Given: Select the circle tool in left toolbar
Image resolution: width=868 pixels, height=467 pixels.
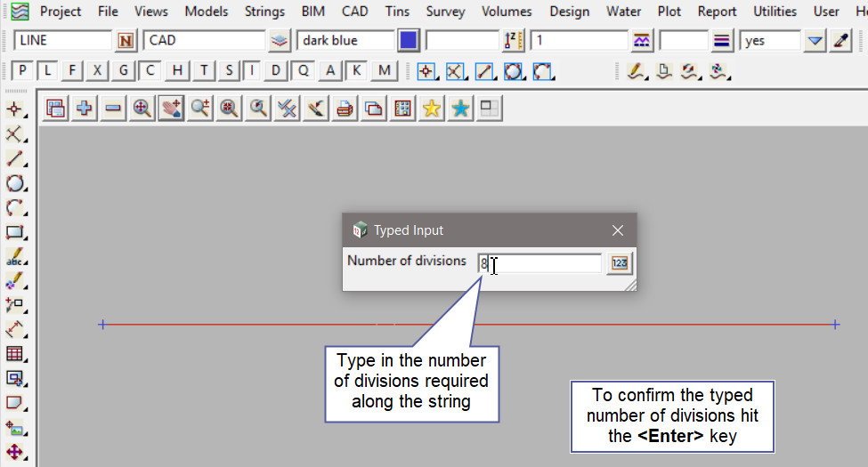Looking at the screenshot, I should coord(14,184).
